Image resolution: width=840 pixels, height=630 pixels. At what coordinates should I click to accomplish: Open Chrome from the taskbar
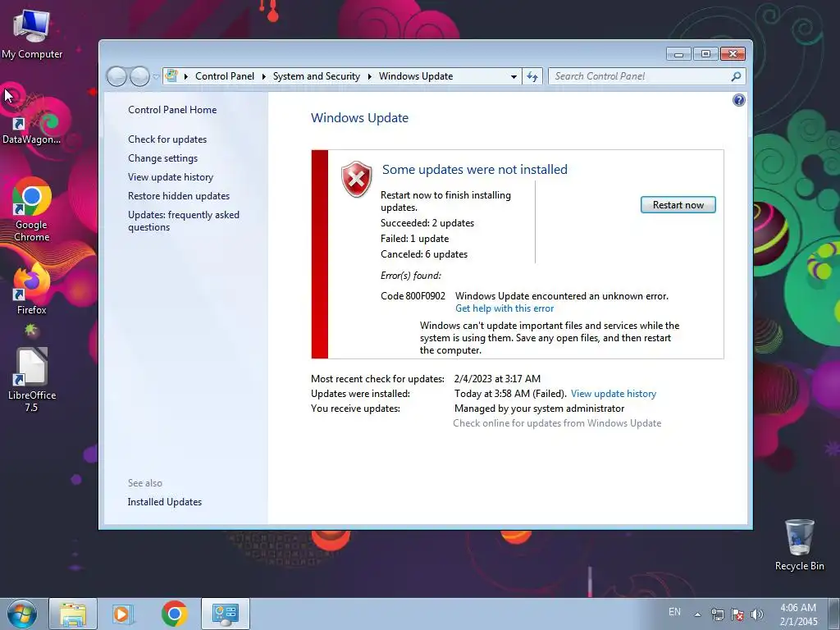point(174,614)
